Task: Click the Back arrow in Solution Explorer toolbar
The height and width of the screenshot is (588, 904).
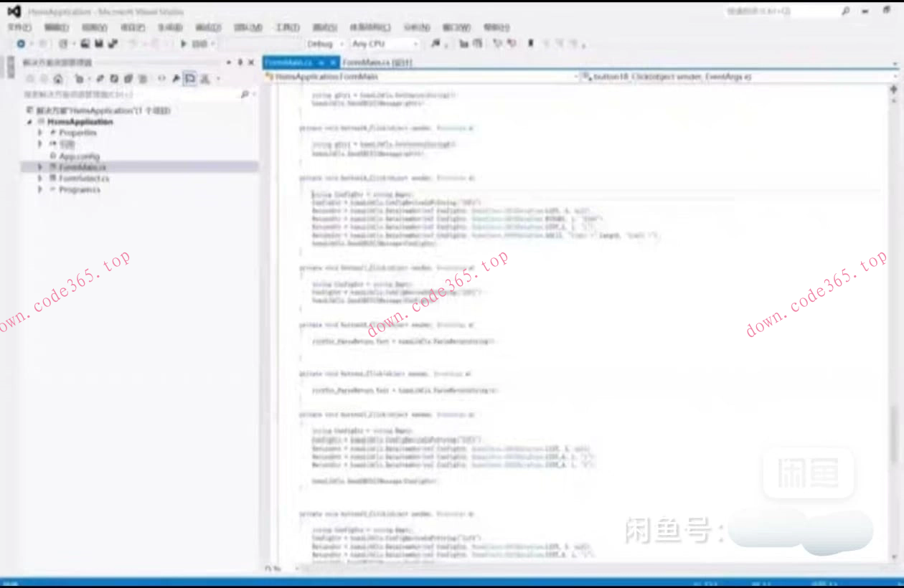Action: coord(29,79)
